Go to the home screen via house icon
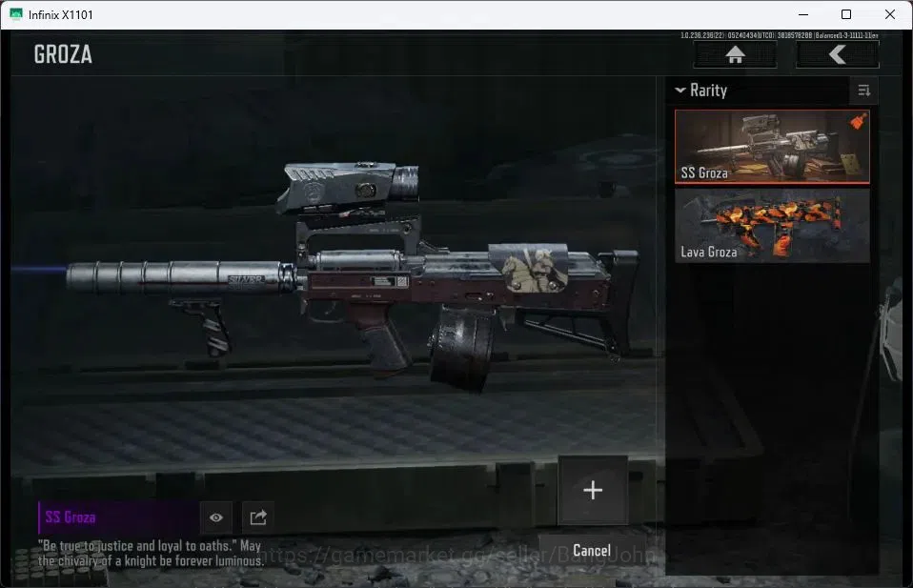The width and height of the screenshot is (913, 588). (735, 54)
